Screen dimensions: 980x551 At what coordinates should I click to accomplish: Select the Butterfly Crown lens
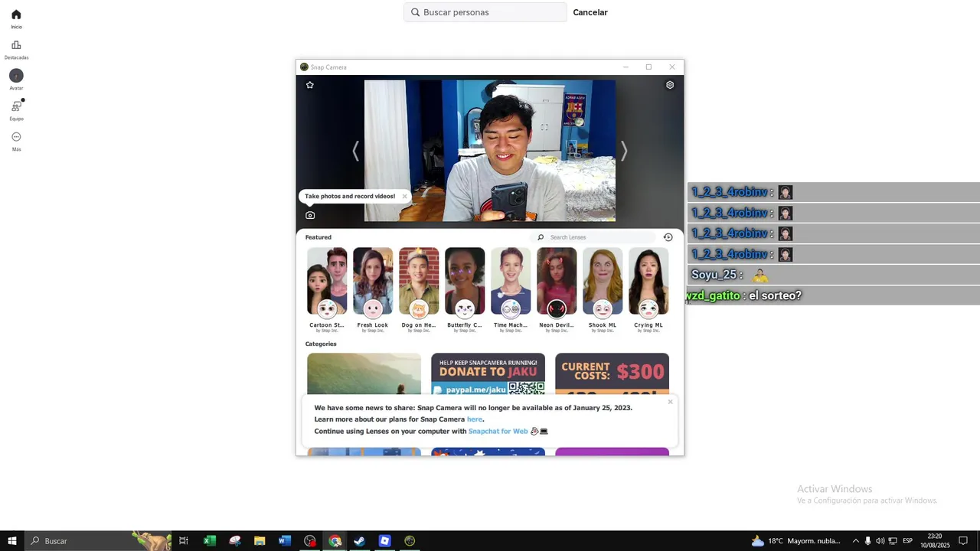pyautogui.click(x=465, y=289)
